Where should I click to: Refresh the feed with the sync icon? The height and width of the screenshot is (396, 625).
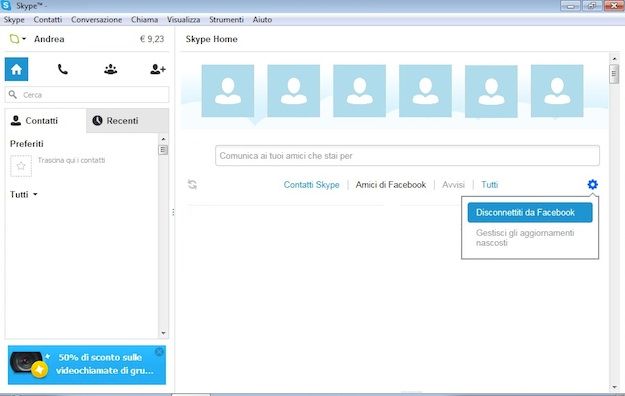tap(192, 184)
